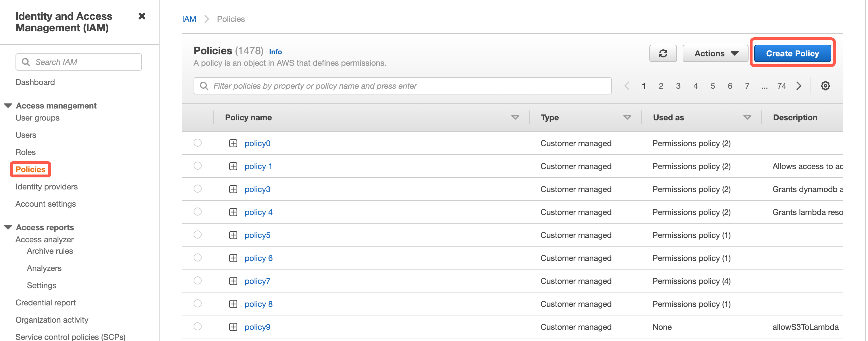Screen dimensions: 868x341
Task: Select the policy 6 radio button
Action: tap(197, 257)
